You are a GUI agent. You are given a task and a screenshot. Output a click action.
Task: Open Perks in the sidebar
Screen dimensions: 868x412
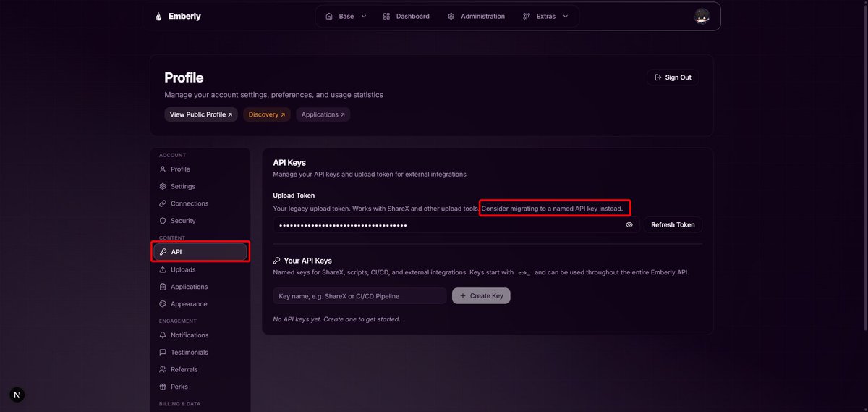point(201,387)
